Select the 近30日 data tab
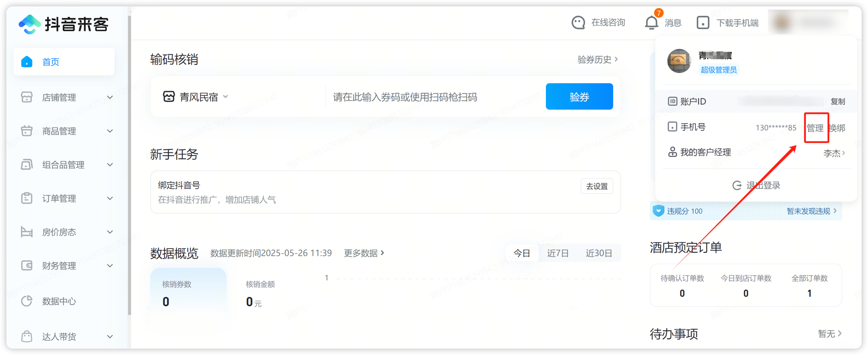This screenshot has height=355, width=868. (598, 253)
